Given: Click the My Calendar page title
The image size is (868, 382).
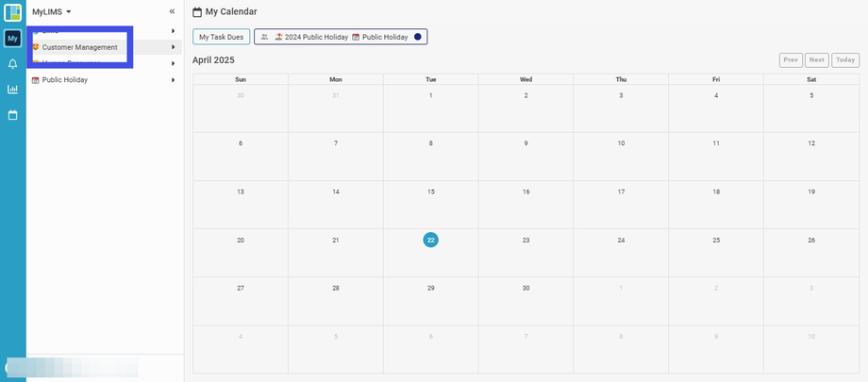Looking at the screenshot, I should [x=231, y=11].
